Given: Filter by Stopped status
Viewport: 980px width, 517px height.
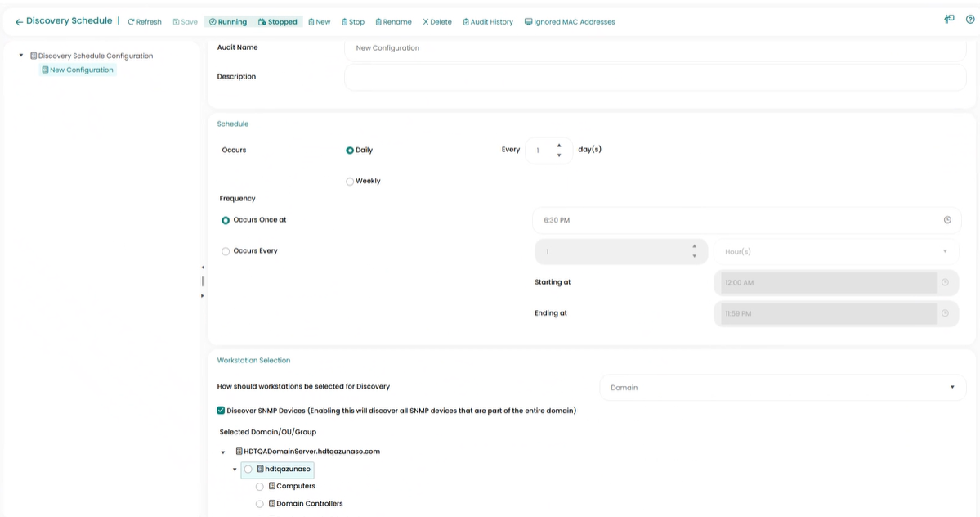Looking at the screenshot, I should tap(277, 22).
